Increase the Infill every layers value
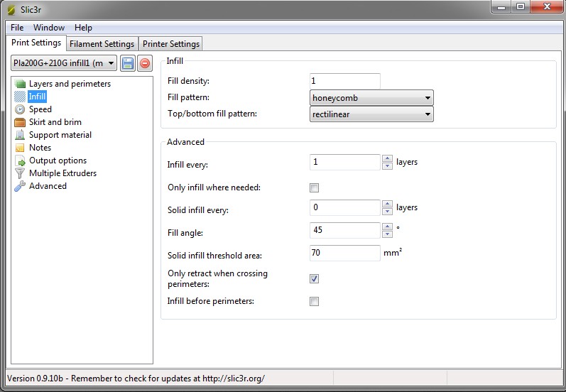This screenshot has width=566, height=392. click(387, 158)
